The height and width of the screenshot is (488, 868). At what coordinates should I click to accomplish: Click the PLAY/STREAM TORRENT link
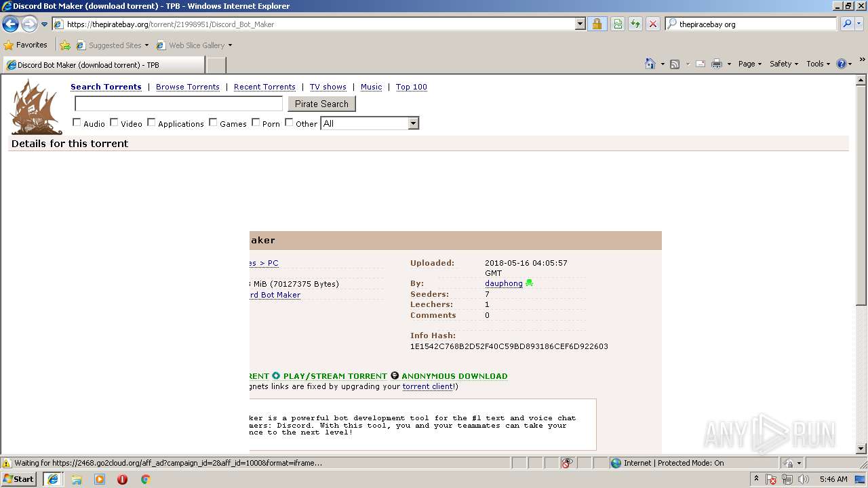(335, 376)
